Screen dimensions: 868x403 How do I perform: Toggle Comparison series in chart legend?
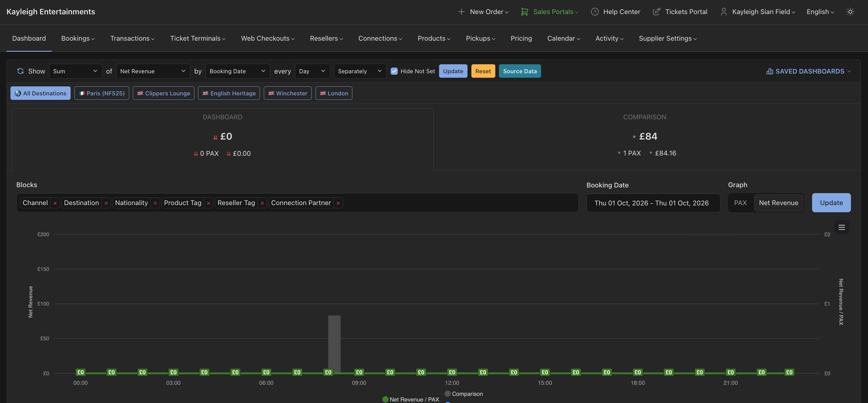[464, 393]
